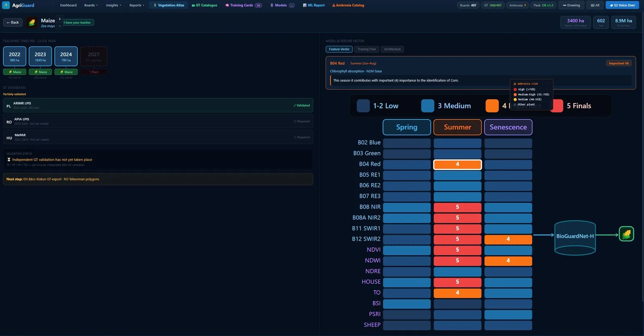Toggle the All grid view button

[x=595, y=5]
